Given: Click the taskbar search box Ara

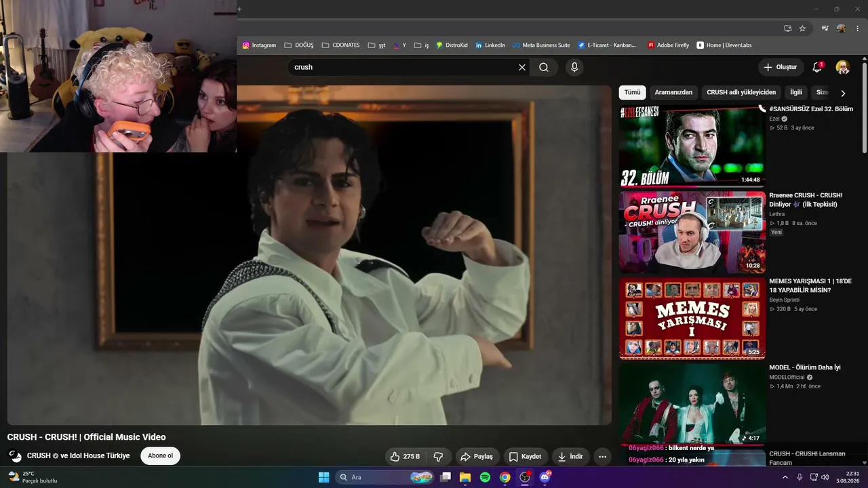Looking at the screenshot, I should [384, 477].
